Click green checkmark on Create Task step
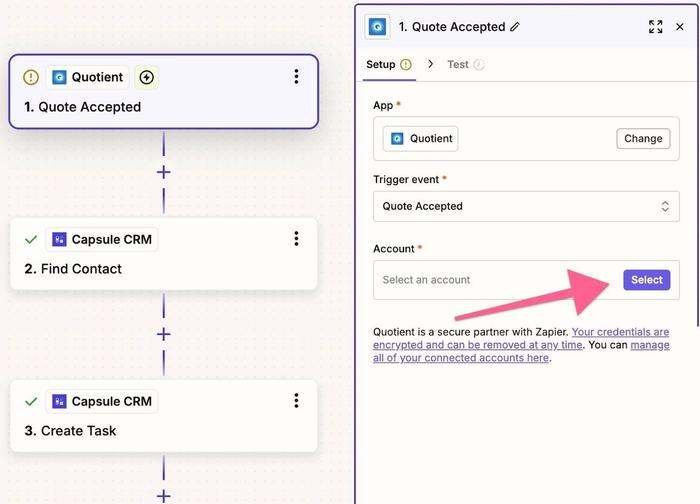 tap(31, 402)
